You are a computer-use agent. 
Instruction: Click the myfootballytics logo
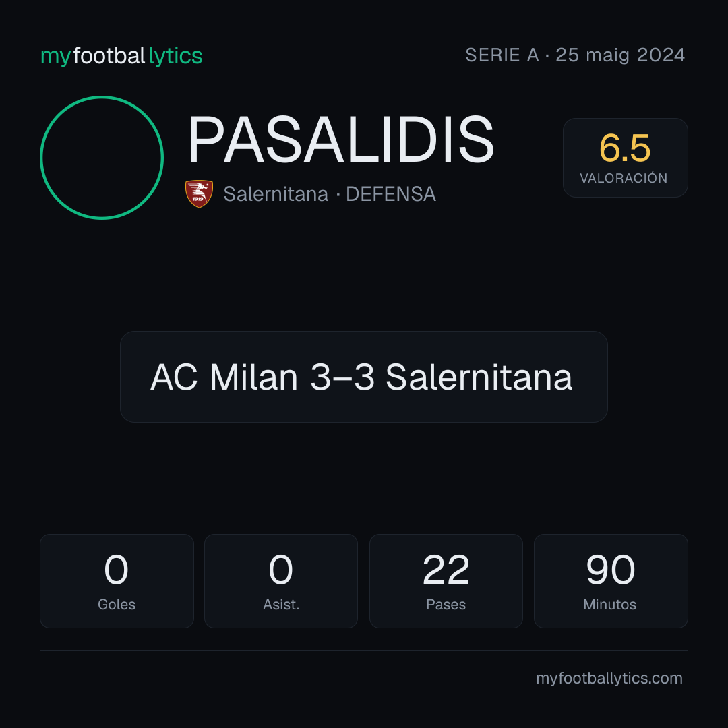tap(121, 56)
